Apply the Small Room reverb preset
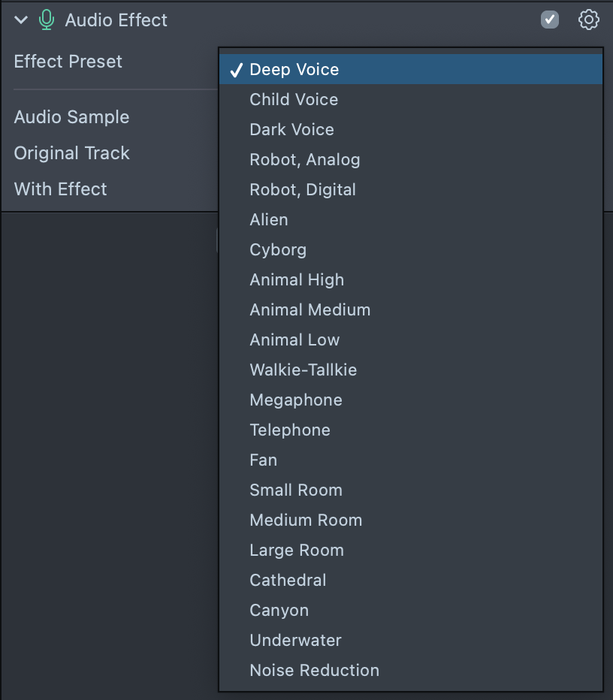The width and height of the screenshot is (613, 700). [x=296, y=490]
